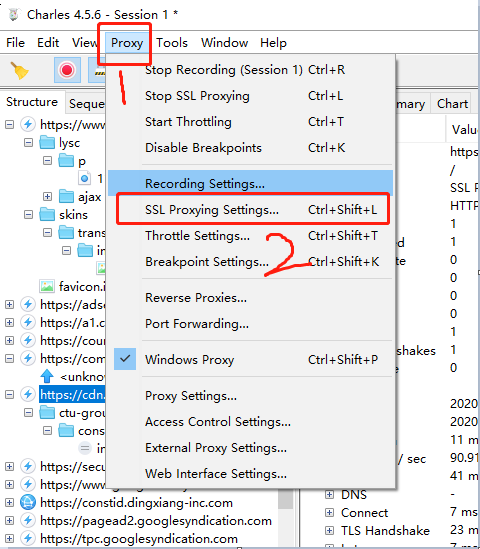Click the favicon image file icon

pyautogui.click(x=47, y=286)
